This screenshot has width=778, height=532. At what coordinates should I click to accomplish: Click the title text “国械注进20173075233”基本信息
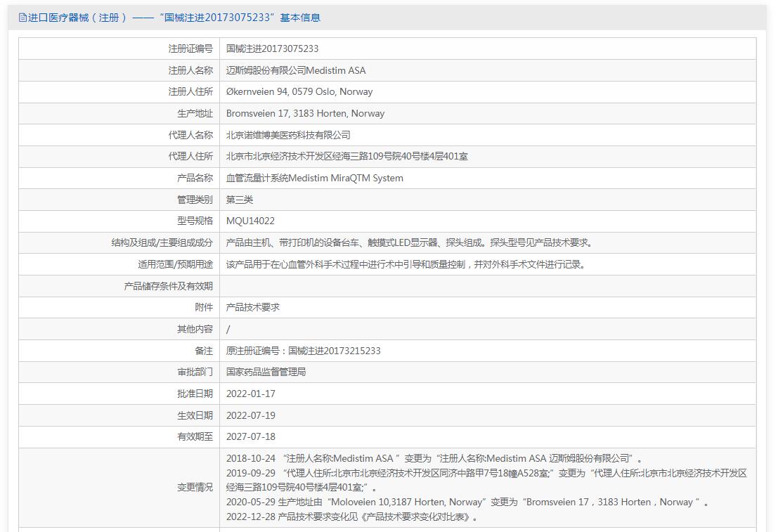(240, 18)
